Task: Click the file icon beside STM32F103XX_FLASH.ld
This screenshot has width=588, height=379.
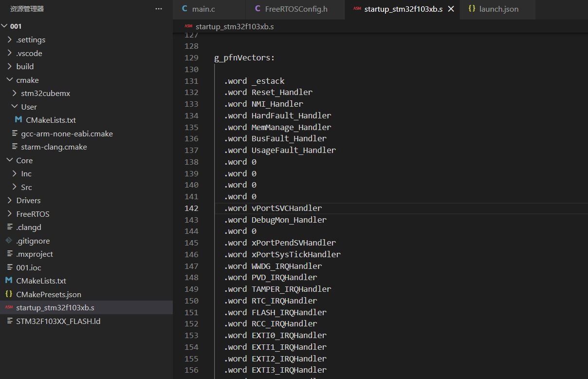Action: (x=10, y=321)
